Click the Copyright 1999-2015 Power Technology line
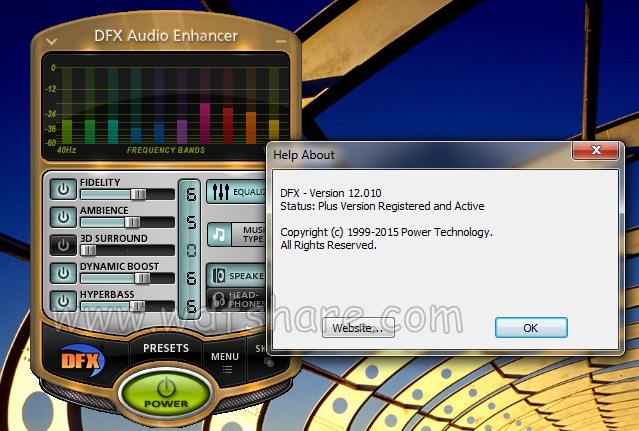 [386, 232]
